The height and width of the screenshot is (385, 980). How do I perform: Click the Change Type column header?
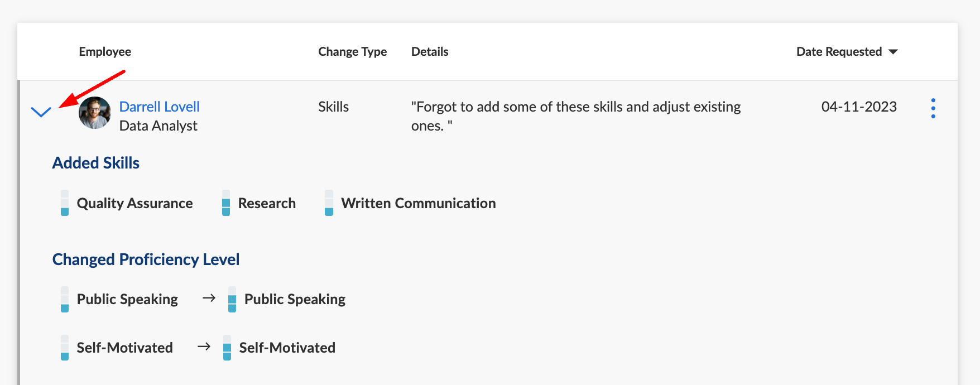[352, 52]
